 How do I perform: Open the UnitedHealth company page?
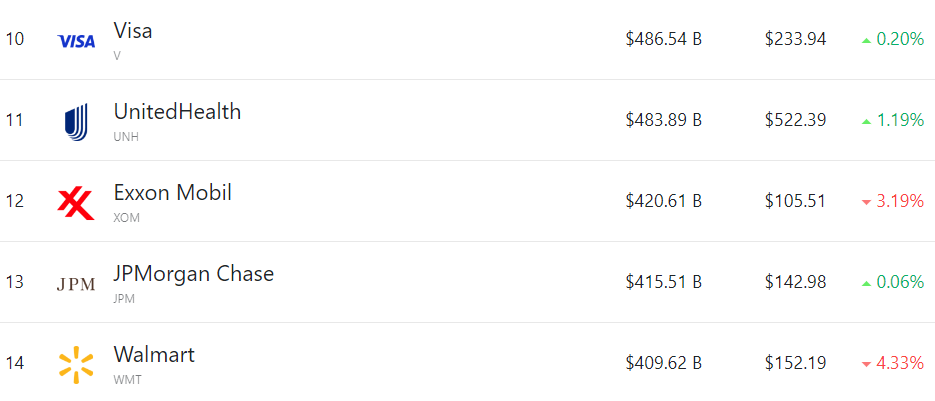177,112
